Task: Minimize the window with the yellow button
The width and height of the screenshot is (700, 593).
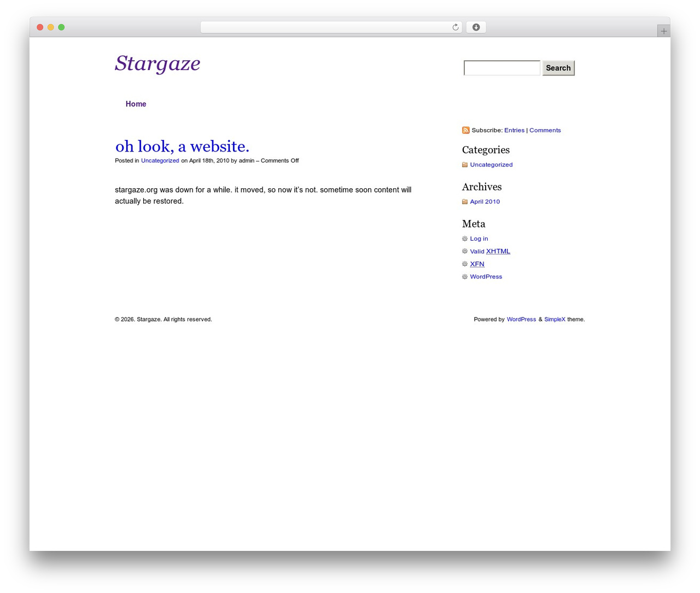Action: tap(51, 27)
